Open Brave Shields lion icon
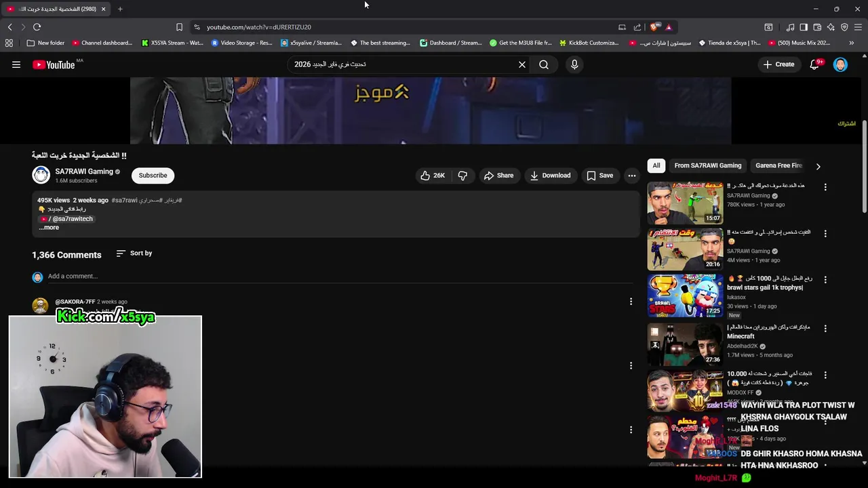Viewport: 868px width, 488px height. (654, 27)
